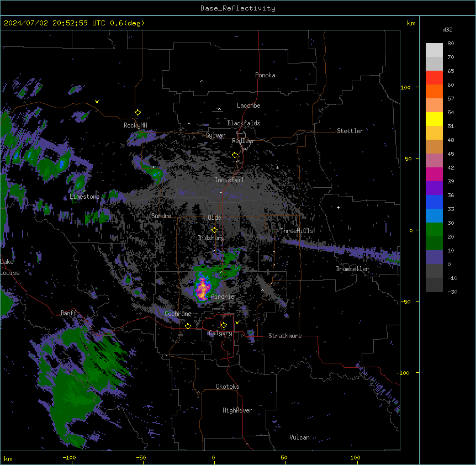476x465 pixels.
Task: Select the Airdrie label near the storm core
Action: click(223, 297)
